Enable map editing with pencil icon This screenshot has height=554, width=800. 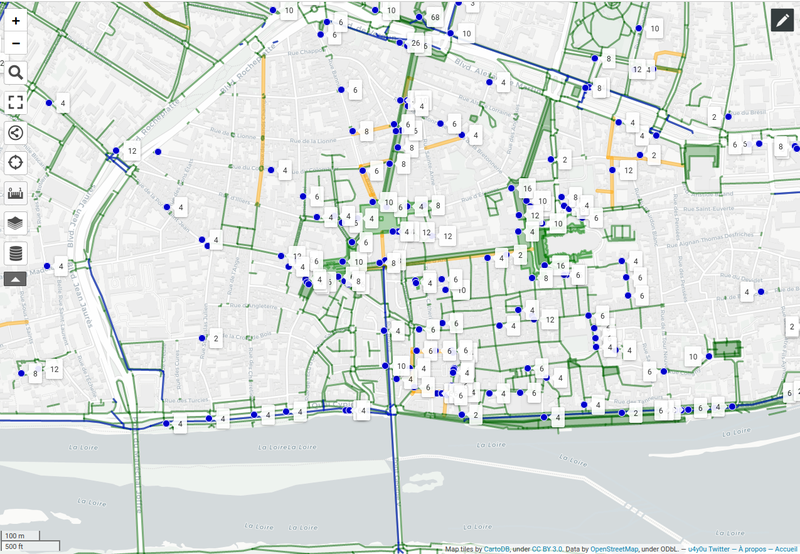[782, 18]
